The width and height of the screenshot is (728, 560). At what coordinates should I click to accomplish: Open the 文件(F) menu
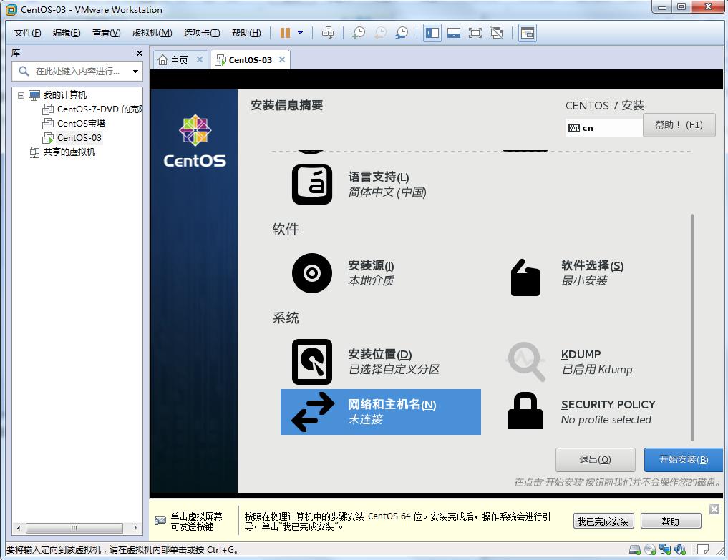pos(27,33)
